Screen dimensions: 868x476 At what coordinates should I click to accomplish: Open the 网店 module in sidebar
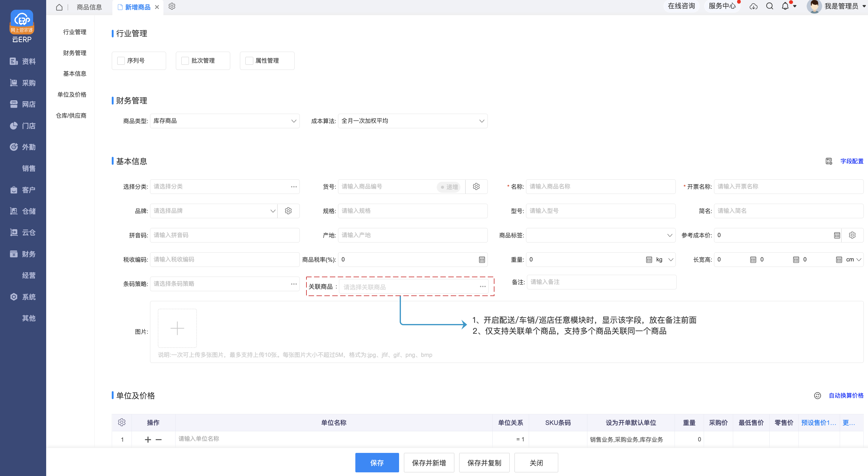click(x=23, y=104)
